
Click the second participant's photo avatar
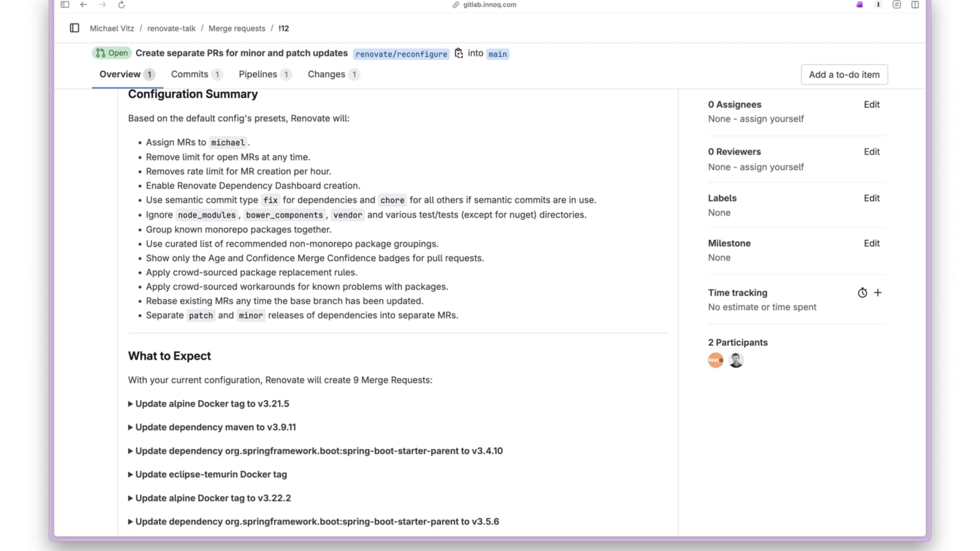pyautogui.click(x=736, y=360)
